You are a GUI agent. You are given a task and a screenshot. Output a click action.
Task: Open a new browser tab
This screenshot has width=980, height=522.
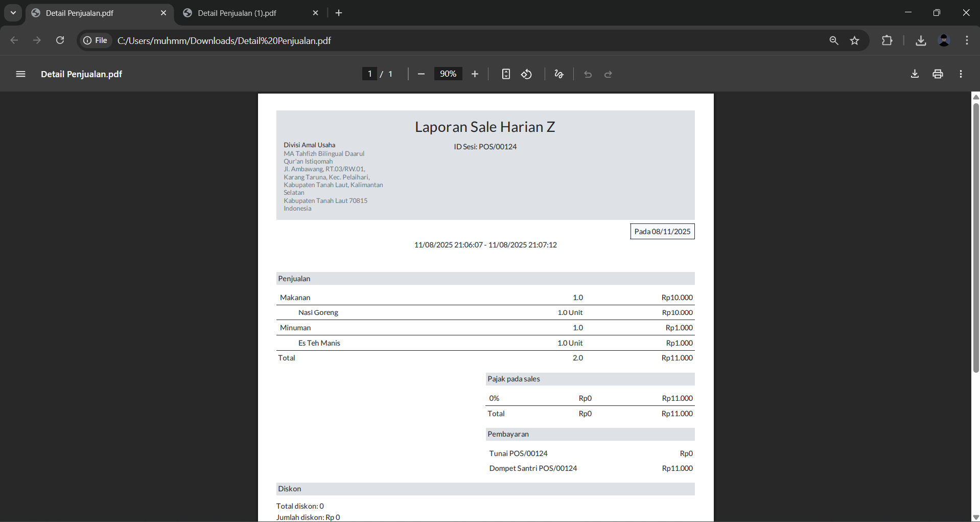click(x=339, y=13)
